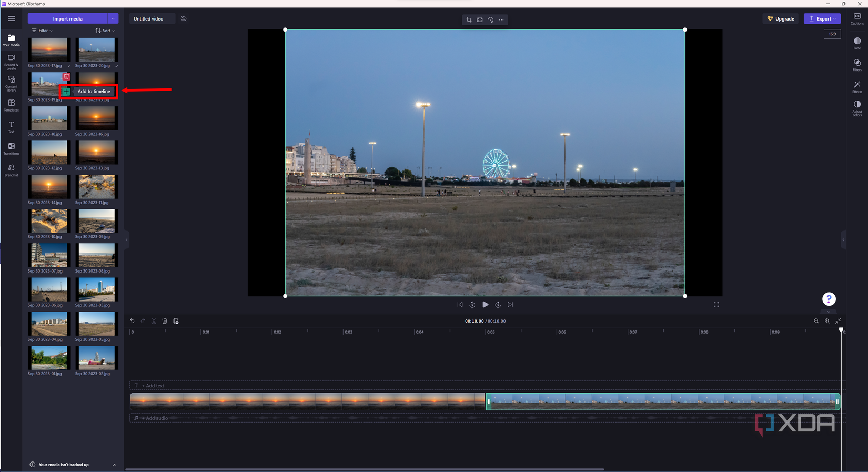Expand the media backup notice chevron
Screen dimensions: 868x472
(114, 465)
